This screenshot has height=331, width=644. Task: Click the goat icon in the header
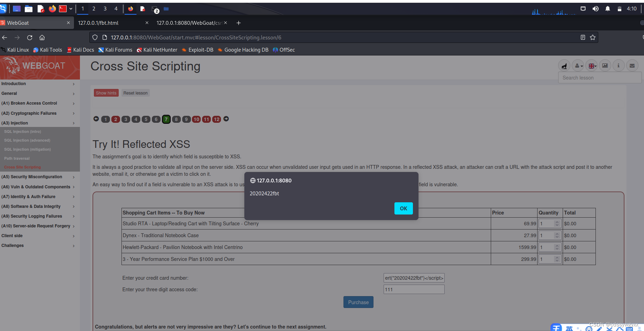point(564,66)
